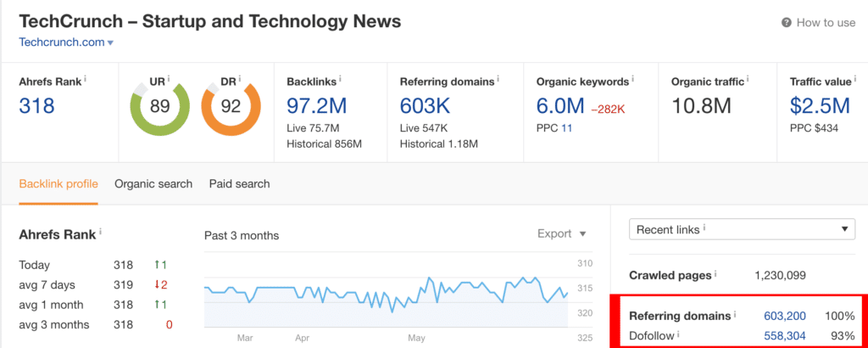Click the UR 89 donut gauge

[x=160, y=106]
